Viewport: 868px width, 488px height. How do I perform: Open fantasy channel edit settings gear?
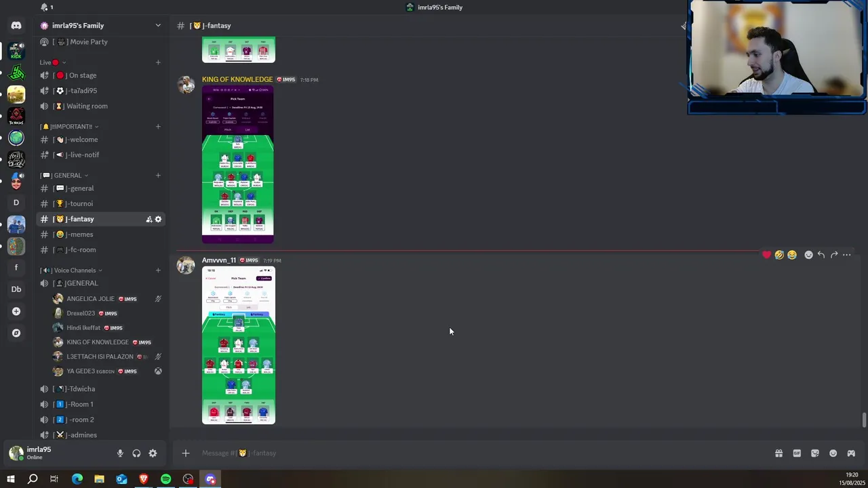(158, 219)
